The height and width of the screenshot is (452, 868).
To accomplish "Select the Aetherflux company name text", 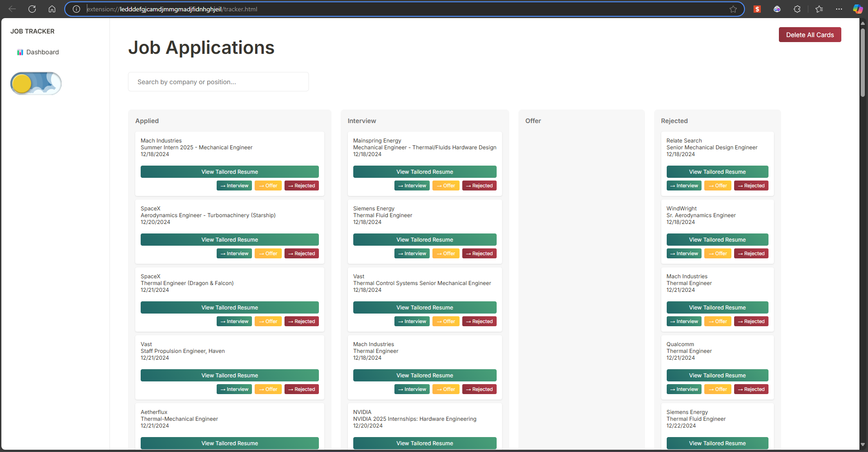I will tap(154, 412).
